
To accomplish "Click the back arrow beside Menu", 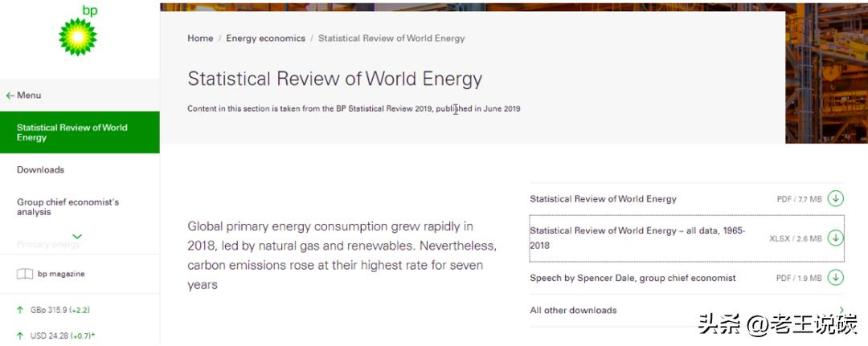I will click(x=10, y=96).
